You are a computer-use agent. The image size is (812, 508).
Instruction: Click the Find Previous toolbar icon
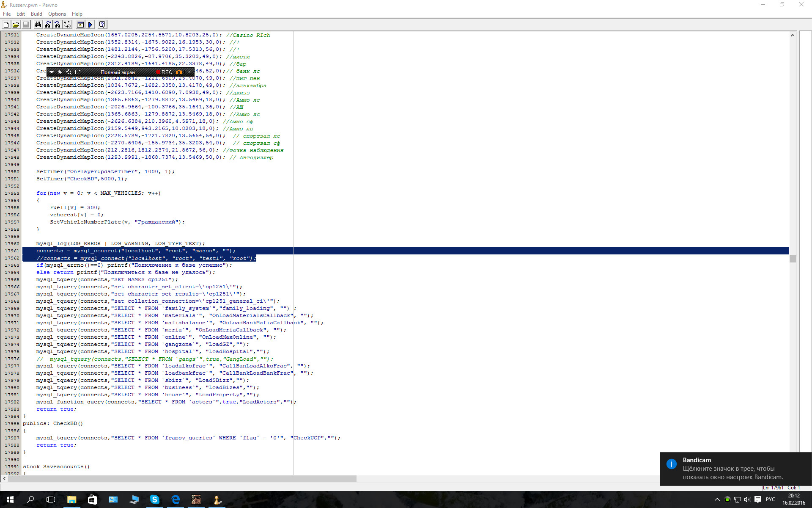click(58, 25)
